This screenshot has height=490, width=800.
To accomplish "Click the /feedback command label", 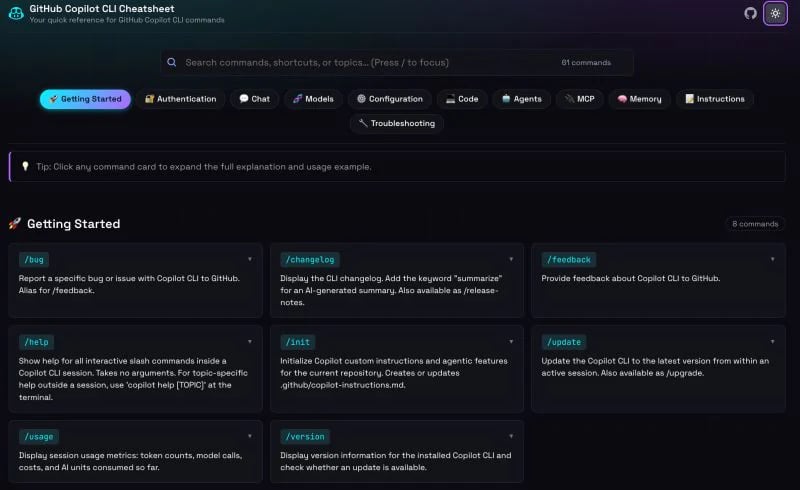I will point(569,260).
